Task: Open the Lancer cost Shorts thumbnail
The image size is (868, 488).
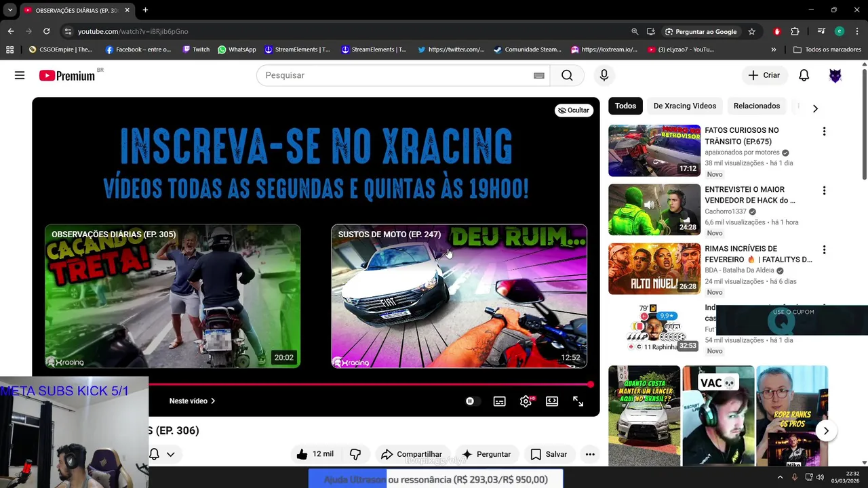Action: [x=644, y=416]
